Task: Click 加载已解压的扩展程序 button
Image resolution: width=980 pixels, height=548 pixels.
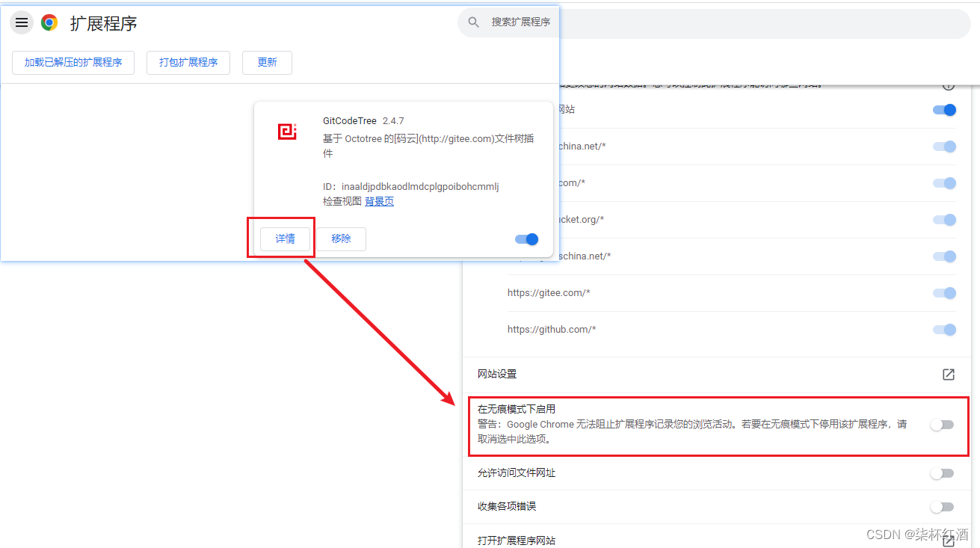Action: 73,63
